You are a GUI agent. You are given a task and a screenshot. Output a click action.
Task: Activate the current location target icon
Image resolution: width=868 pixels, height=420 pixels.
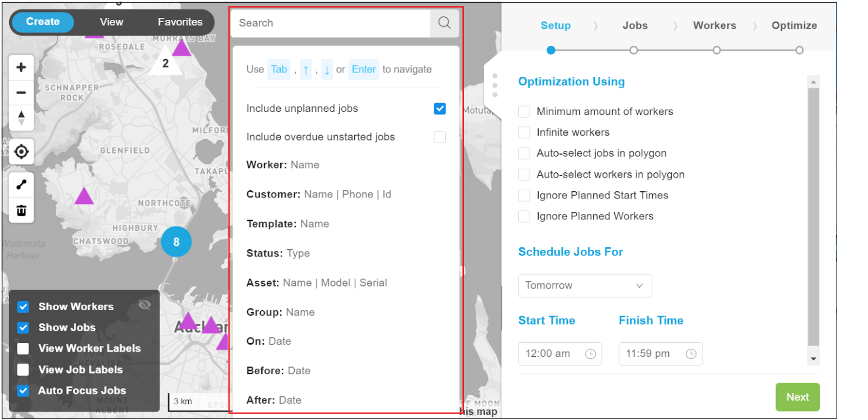click(21, 152)
